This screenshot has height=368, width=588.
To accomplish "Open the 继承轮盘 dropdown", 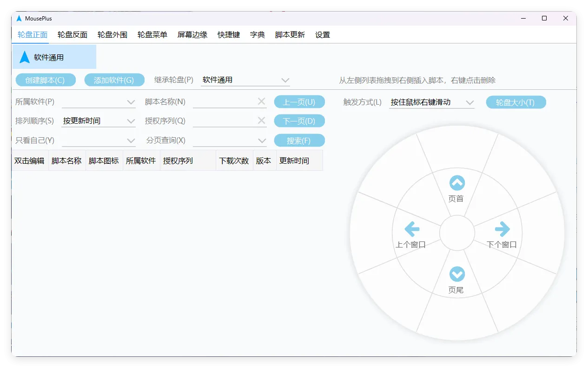I will 285,80.
